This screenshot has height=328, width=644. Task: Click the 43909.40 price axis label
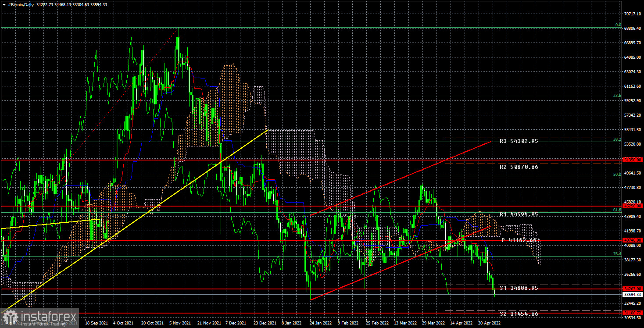click(633, 217)
